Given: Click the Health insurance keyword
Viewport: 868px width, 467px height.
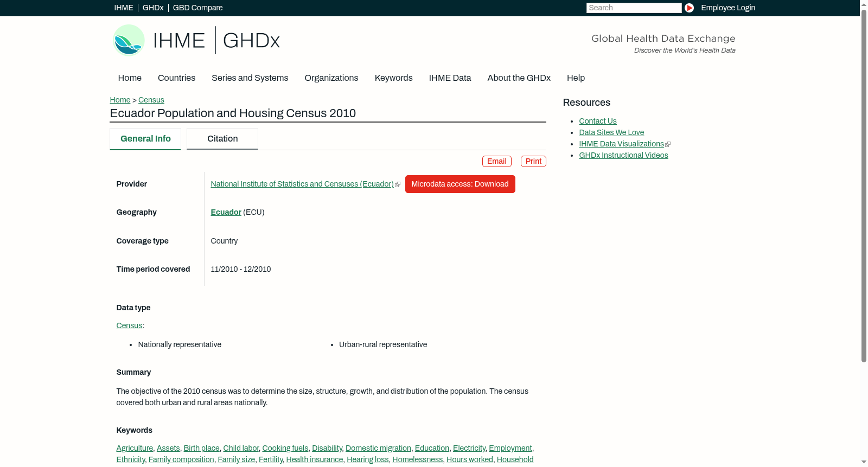Looking at the screenshot, I should [315, 459].
